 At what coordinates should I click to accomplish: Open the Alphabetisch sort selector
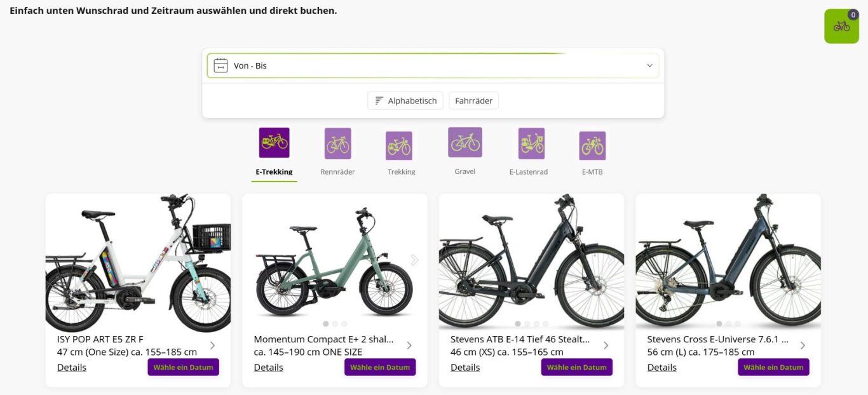click(x=405, y=100)
